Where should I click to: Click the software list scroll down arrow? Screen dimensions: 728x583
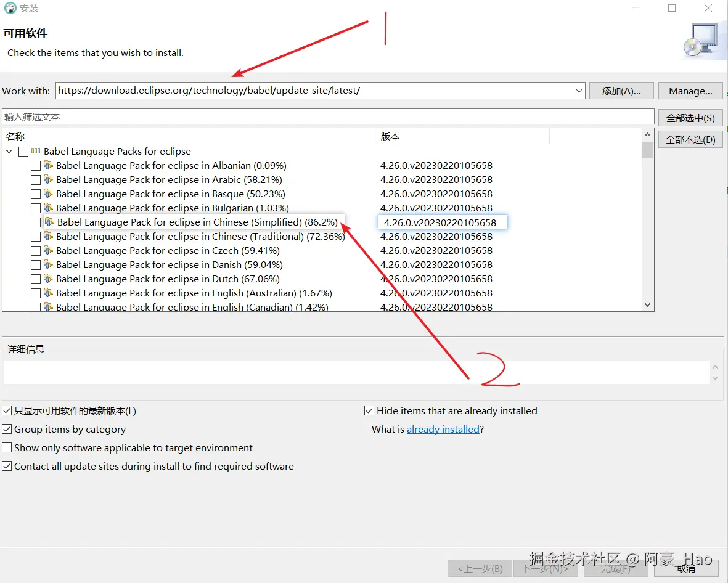(x=648, y=305)
